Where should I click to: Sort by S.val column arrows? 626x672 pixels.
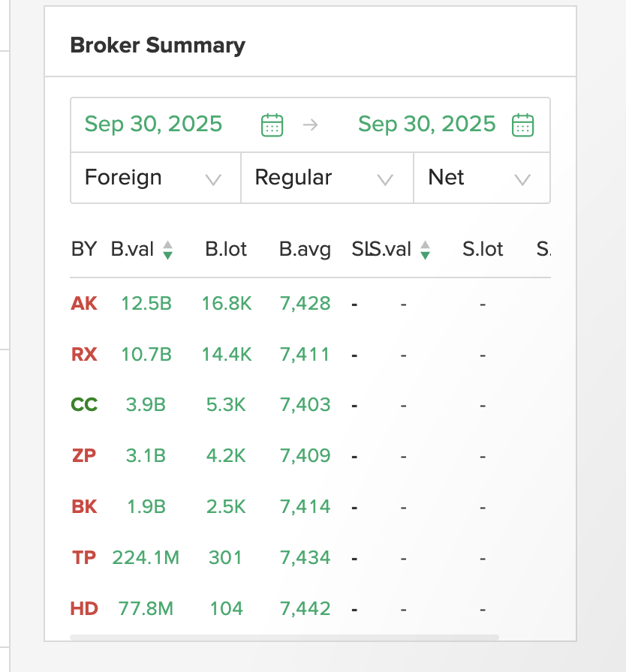pyautogui.click(x=426, y=250)
